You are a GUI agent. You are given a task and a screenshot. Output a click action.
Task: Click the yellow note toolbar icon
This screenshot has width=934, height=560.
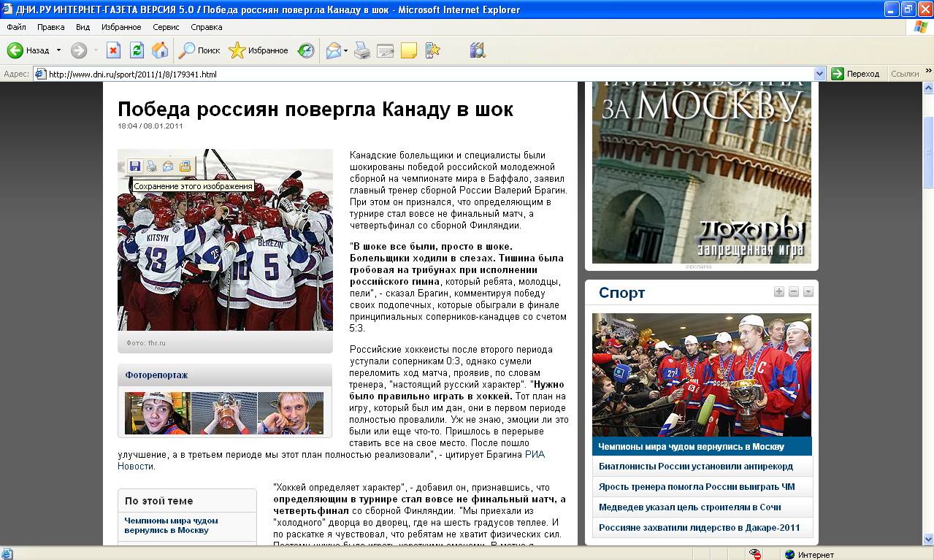pyautogui.click(x=409, y=50)
